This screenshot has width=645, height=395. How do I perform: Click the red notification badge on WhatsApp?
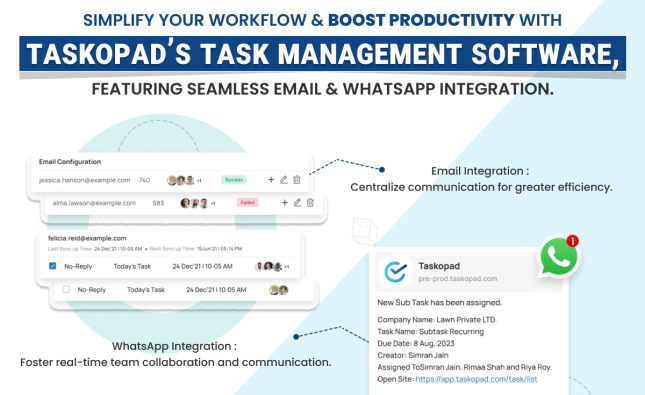click(572, 241)
